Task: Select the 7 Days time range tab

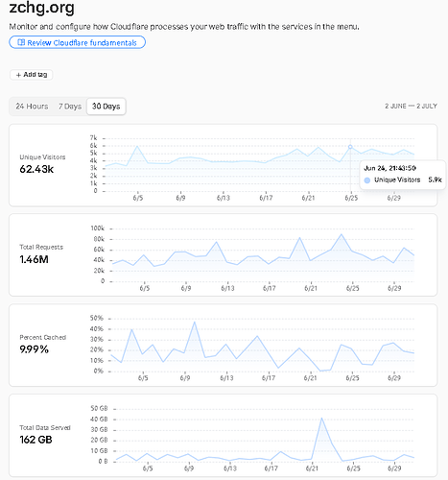Action: (70, 107)
